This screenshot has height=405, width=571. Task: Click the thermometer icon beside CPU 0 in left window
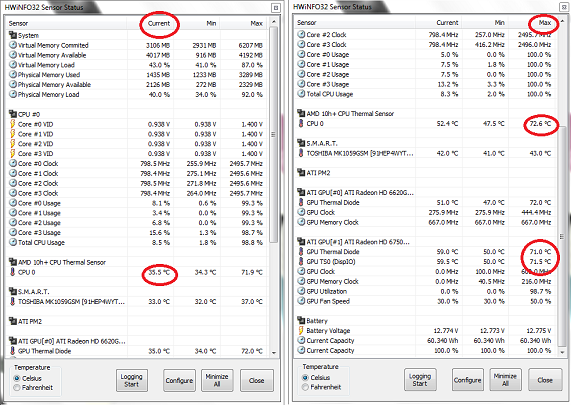click(13, 272)
